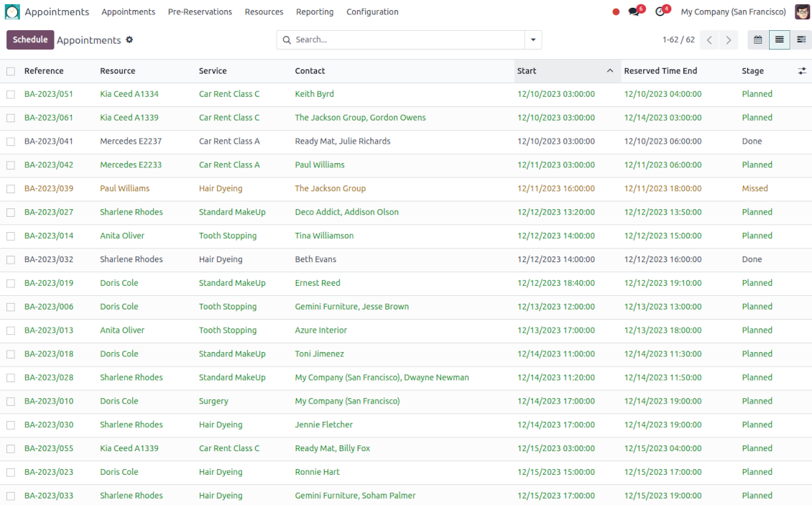Click the user avatar in top bar
The height and width of the screenshot is (505, 812).
[x=802, y=12]
